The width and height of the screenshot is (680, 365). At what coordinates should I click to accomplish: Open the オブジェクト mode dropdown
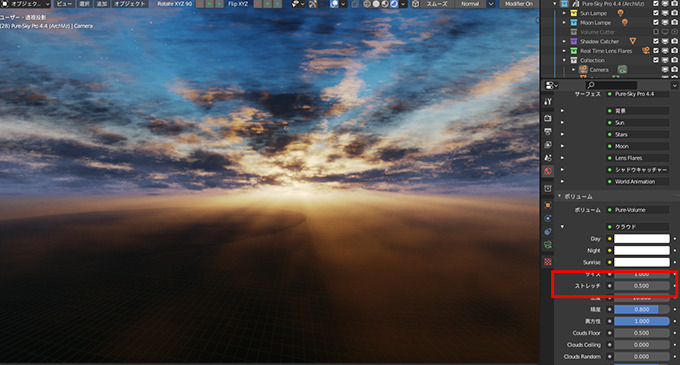pos(26,4)
